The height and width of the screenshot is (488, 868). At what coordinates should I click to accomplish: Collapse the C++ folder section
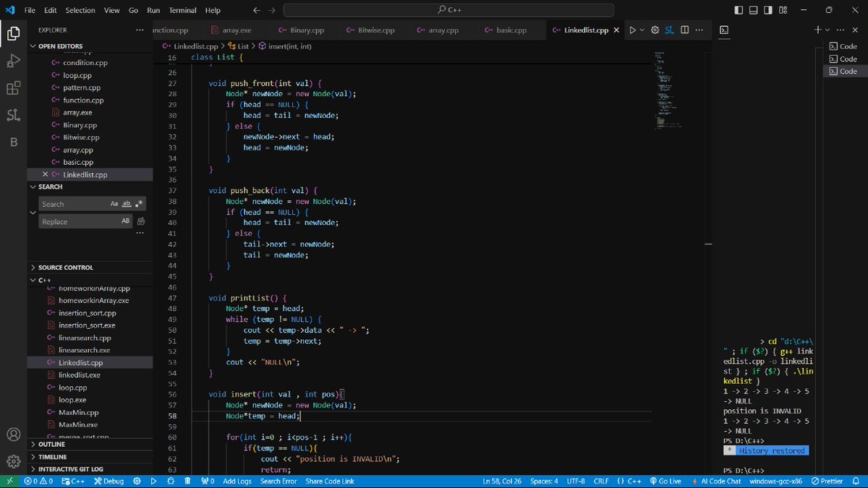point(89,280)
